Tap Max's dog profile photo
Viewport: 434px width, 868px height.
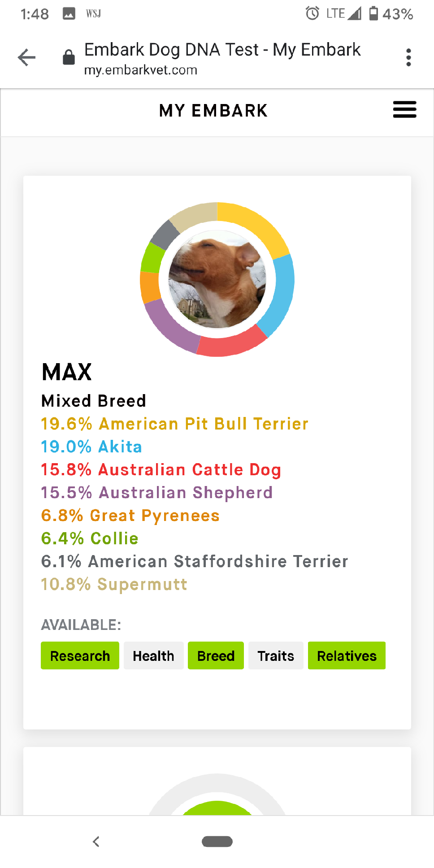click(x=217, y=279)
